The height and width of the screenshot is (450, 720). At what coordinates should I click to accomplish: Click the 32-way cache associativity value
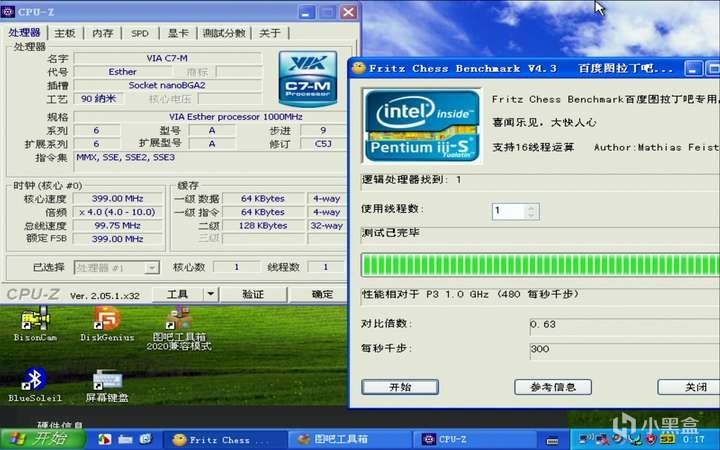coord(326,225)
